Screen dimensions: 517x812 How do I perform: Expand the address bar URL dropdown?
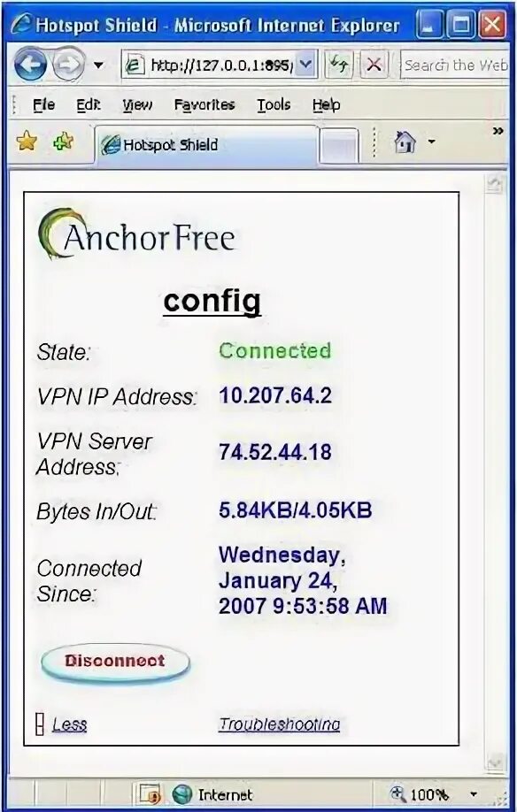[306, 65]
